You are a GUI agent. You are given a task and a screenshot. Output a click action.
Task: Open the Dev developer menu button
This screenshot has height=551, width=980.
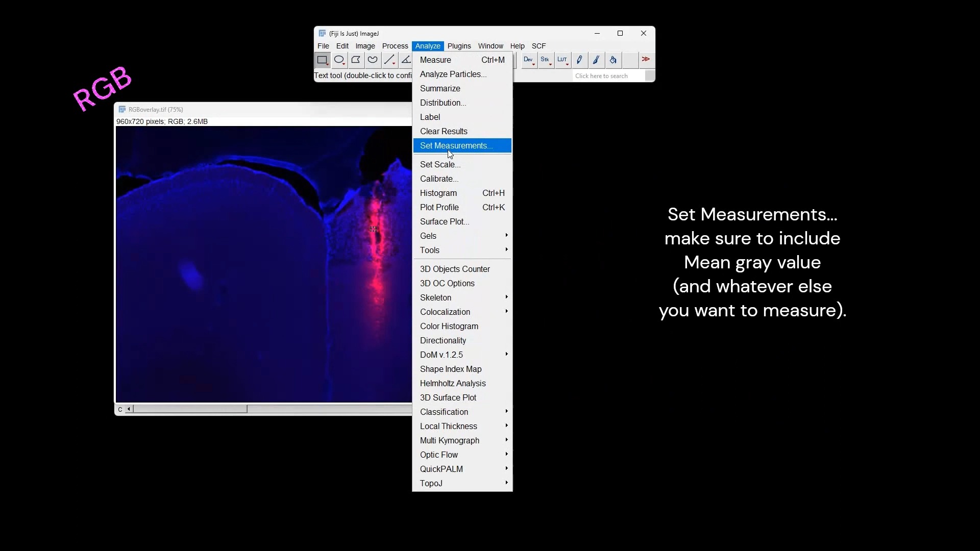(529, 60)
